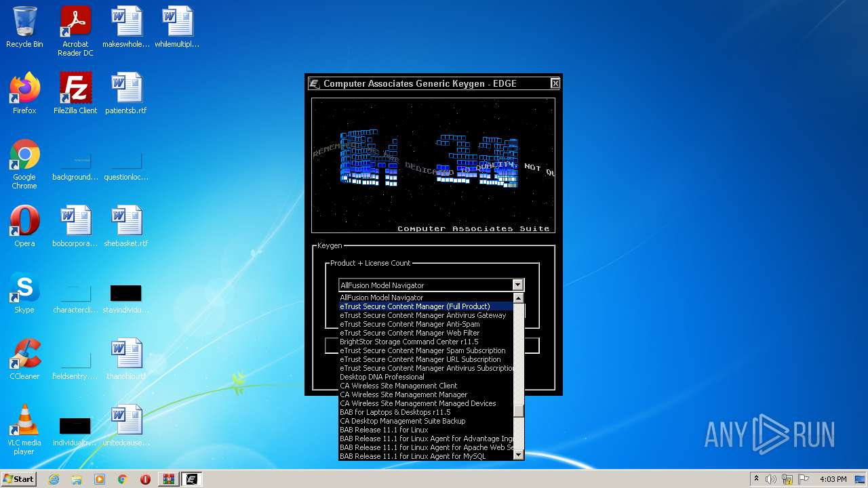868x488 pixels.
Task: Pick CA Wireless Site Management Manager
Action: [426, 394]
